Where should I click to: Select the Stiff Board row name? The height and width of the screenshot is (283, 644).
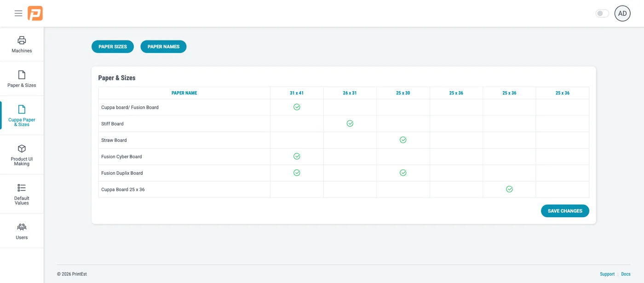coord(112,124)
